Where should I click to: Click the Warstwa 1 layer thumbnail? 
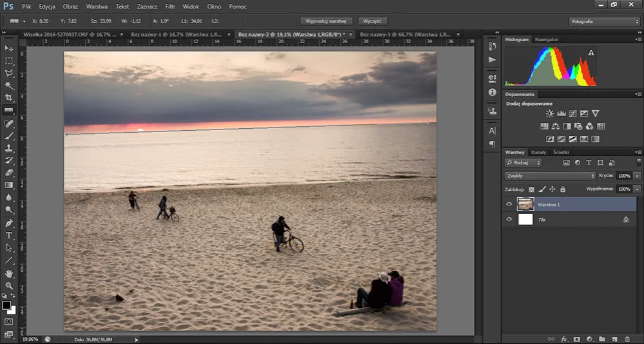pyautogui.click(x=525, y=204)
